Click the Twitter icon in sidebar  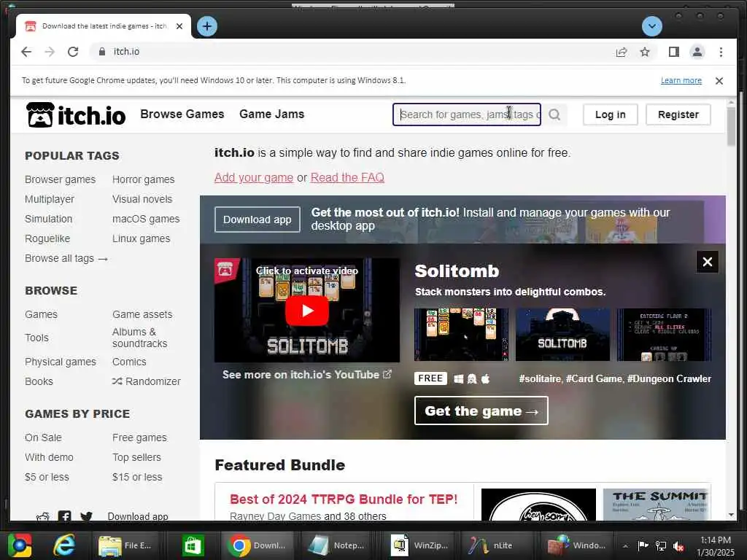pyautogui.click(x=86, y=516)
